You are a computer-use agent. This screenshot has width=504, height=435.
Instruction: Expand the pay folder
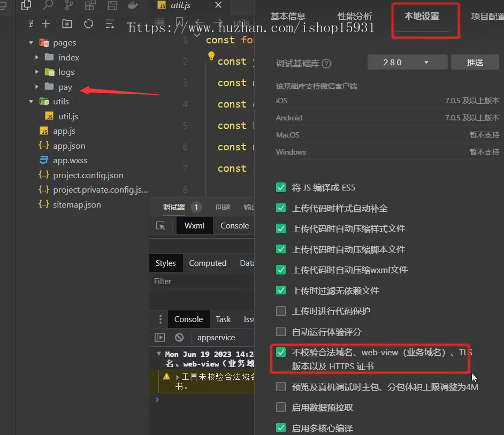36,87
